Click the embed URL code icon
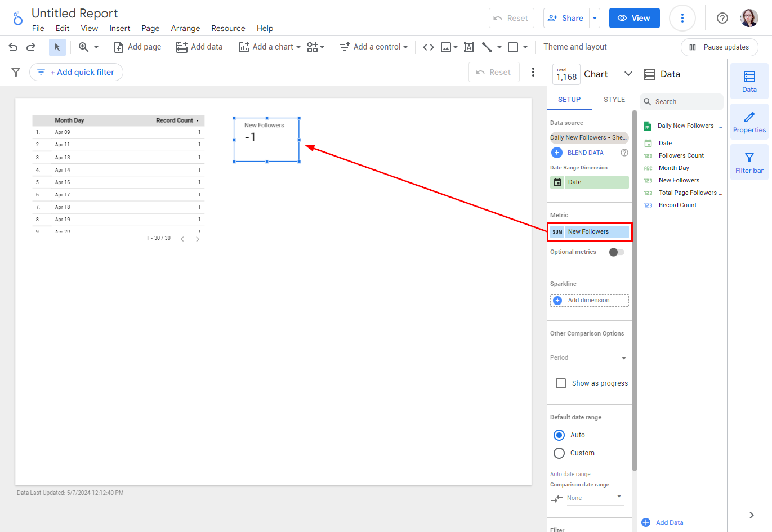Image resolution: width=772 pixels, height=532 pixels. click(x=429, y=47)
